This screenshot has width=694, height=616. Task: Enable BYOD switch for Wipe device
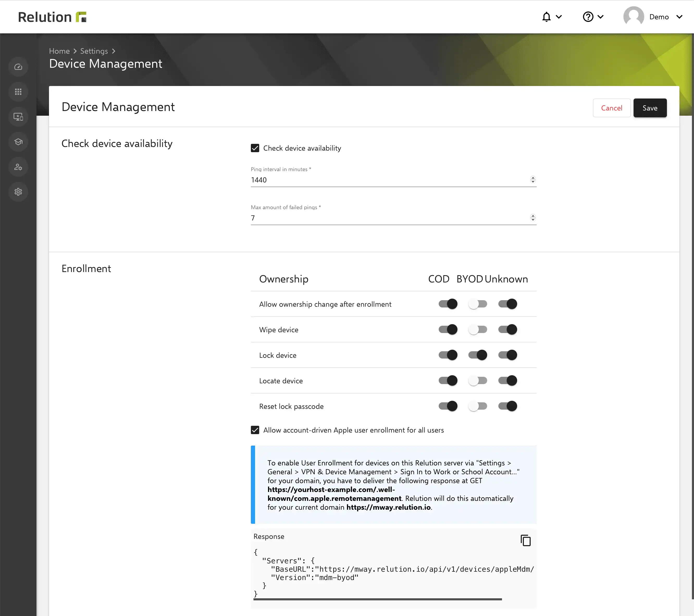click(477, 329)
